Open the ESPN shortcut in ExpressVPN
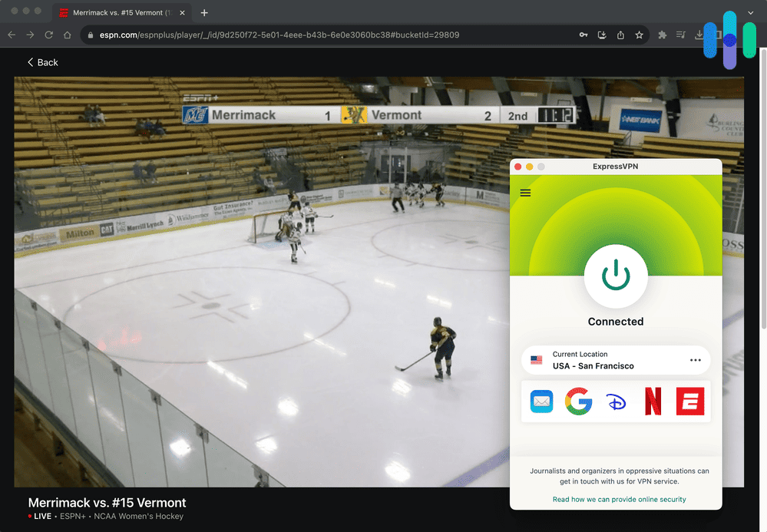The image size is (767, 532). coord(689,401)
